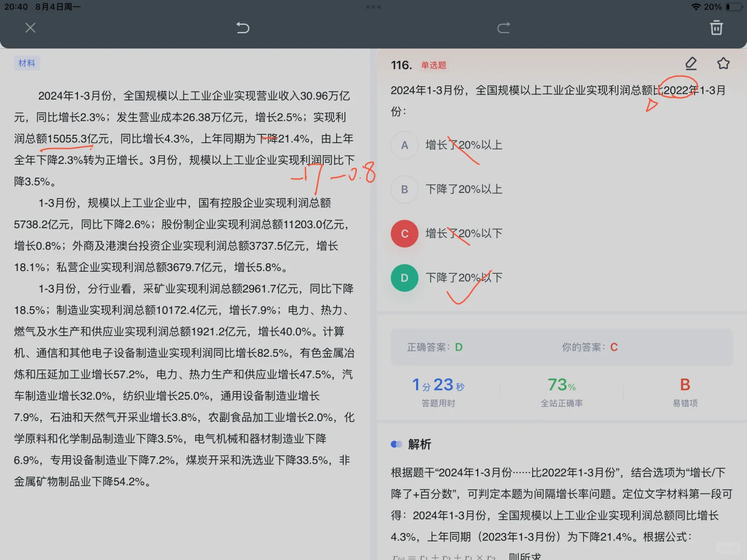Tap the status bar time 20:40
747x560 pixels.
(x=16, y=7)
